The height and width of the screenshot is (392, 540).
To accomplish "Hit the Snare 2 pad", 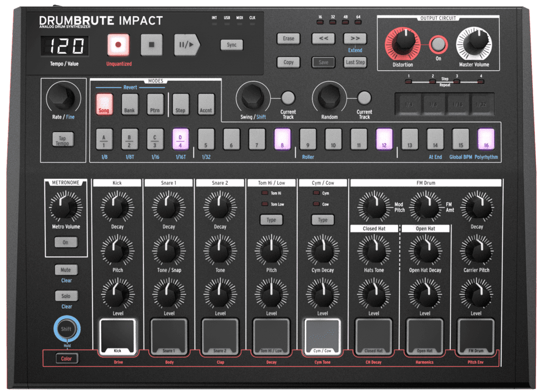I will click(x=220, y=337).
